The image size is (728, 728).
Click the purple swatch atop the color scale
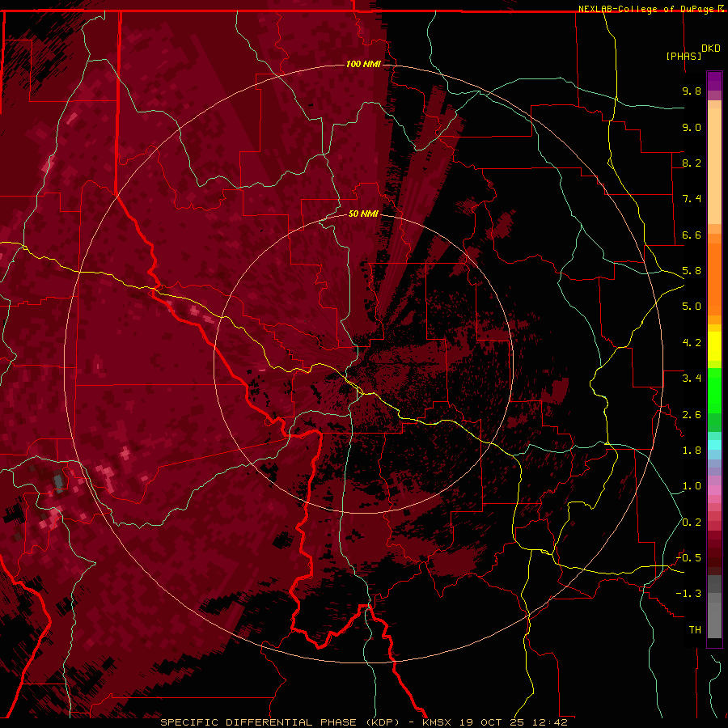click(x=714, y=81)
